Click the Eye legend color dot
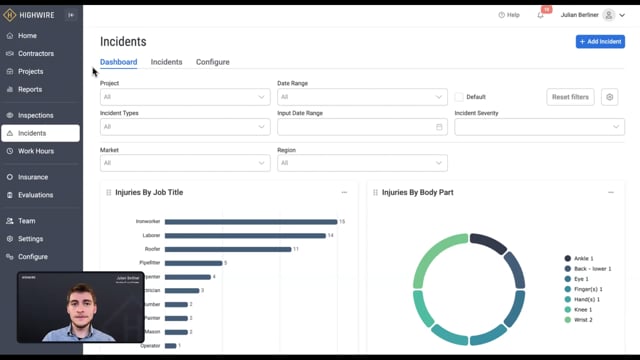Viewport: 640px width, 360px height. coord(567,279)
